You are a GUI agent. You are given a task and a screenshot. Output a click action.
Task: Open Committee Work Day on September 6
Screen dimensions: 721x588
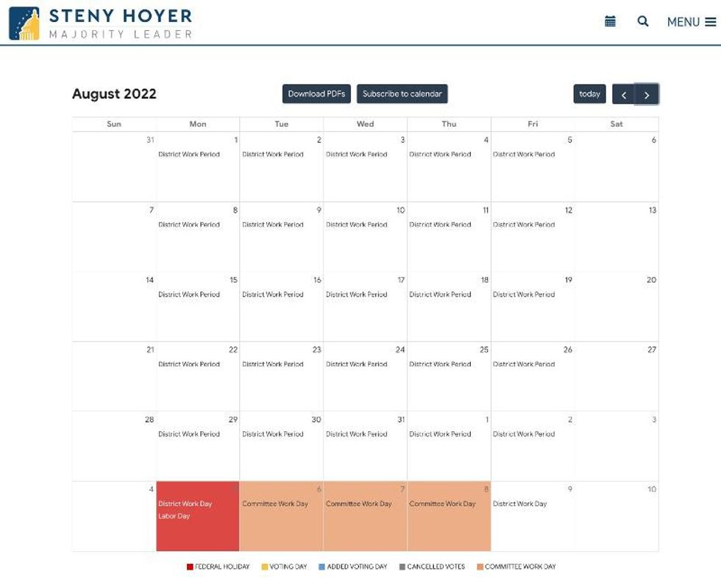[275, 504]
